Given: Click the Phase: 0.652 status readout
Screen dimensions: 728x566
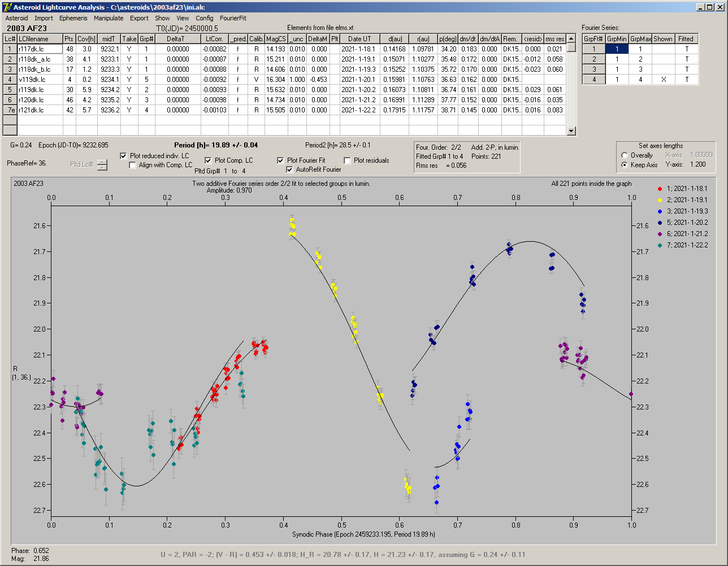Looking at the screenshot, I should [30, 550].
